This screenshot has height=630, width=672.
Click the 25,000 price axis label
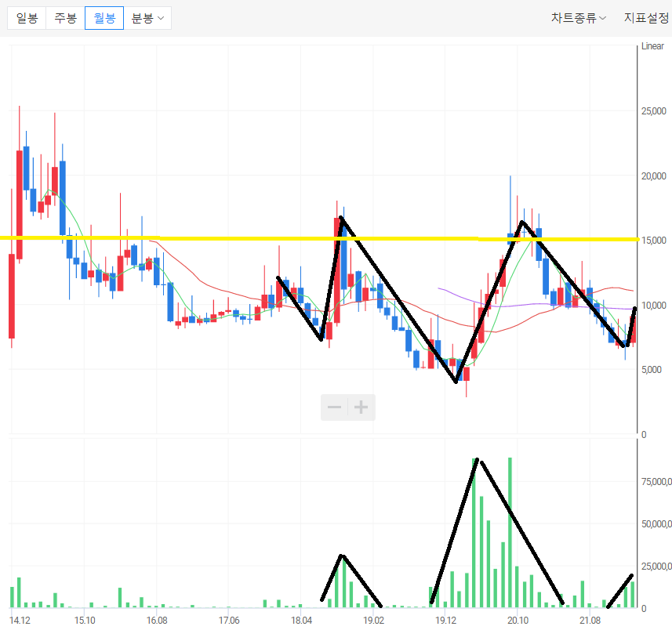coord(653,111)
